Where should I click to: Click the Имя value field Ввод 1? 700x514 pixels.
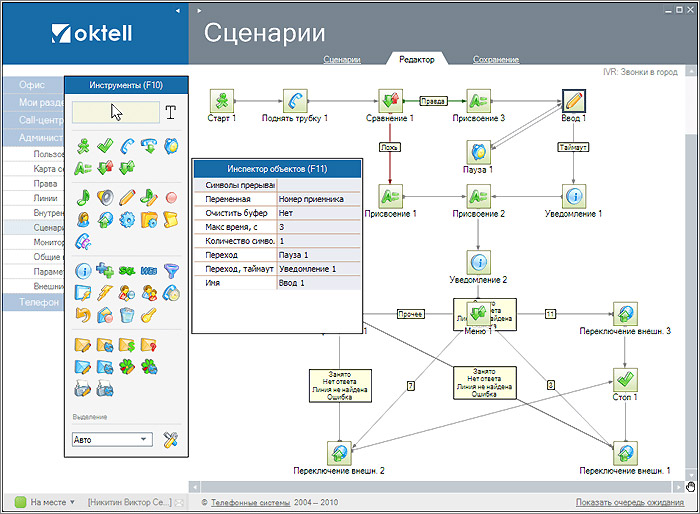click(x=318, y=283)
